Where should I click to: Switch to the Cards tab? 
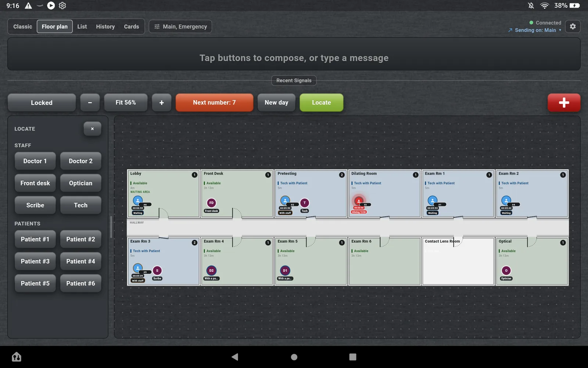(132, 26)
